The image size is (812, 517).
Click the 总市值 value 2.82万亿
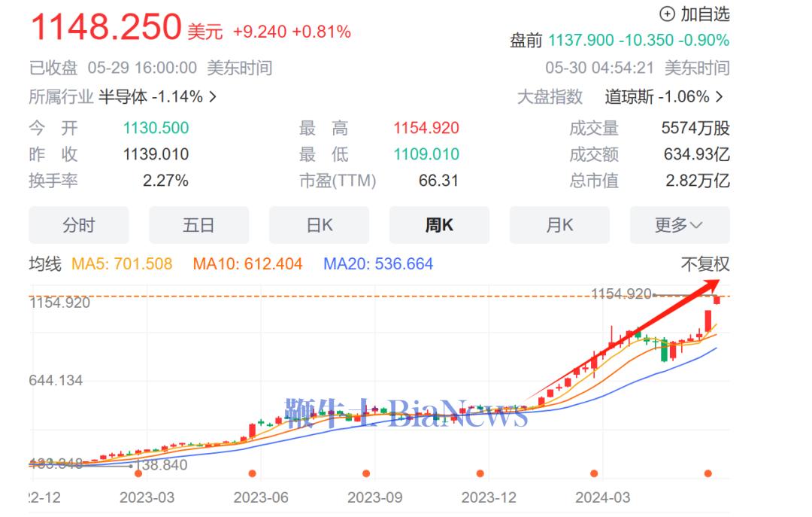pyautogui.click(x=698, y=181)
